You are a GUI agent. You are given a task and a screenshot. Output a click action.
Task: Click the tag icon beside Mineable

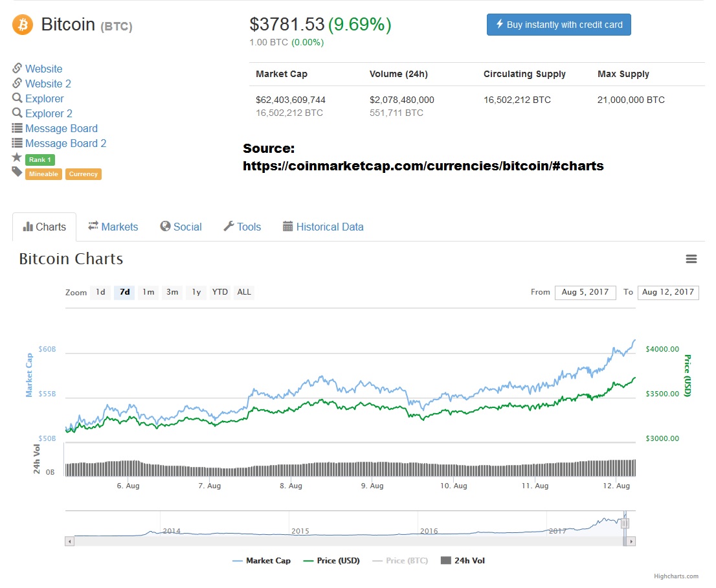pos(17,172)
